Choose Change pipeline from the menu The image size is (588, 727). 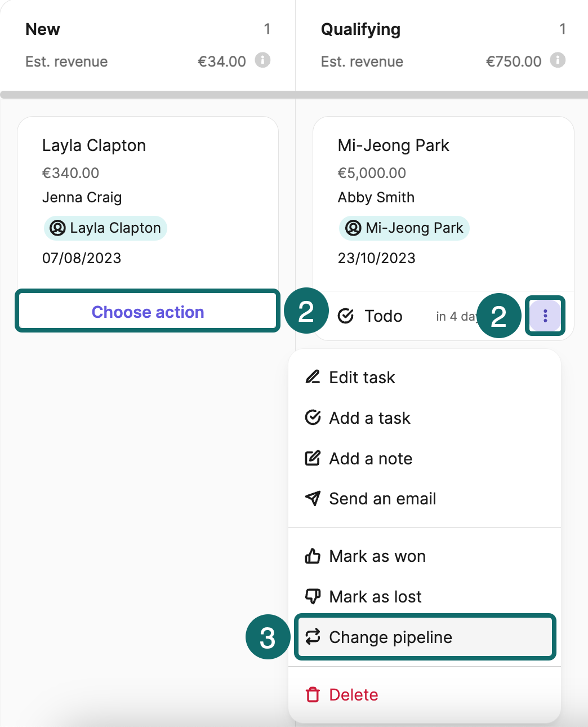pos(425,637)
